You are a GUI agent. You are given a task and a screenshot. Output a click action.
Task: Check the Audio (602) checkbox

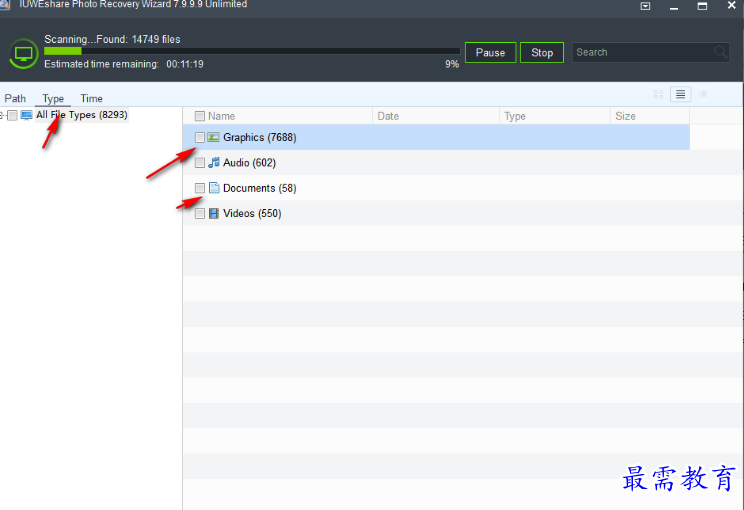point(200,163)
